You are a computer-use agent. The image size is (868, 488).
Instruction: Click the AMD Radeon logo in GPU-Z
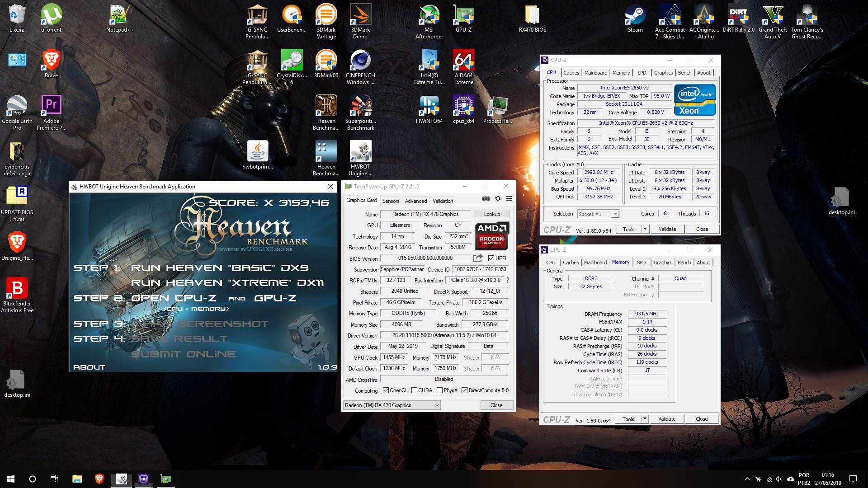[492, 236]
